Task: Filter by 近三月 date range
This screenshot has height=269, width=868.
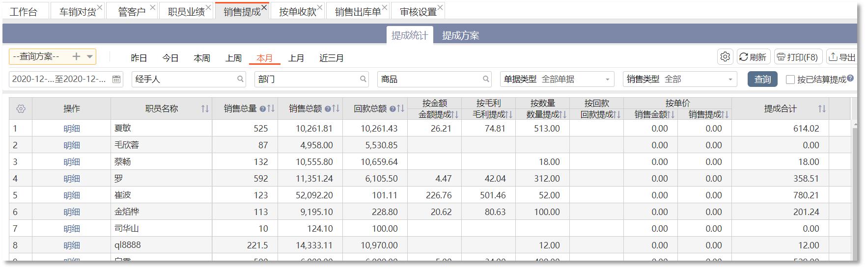Action: 332,58
